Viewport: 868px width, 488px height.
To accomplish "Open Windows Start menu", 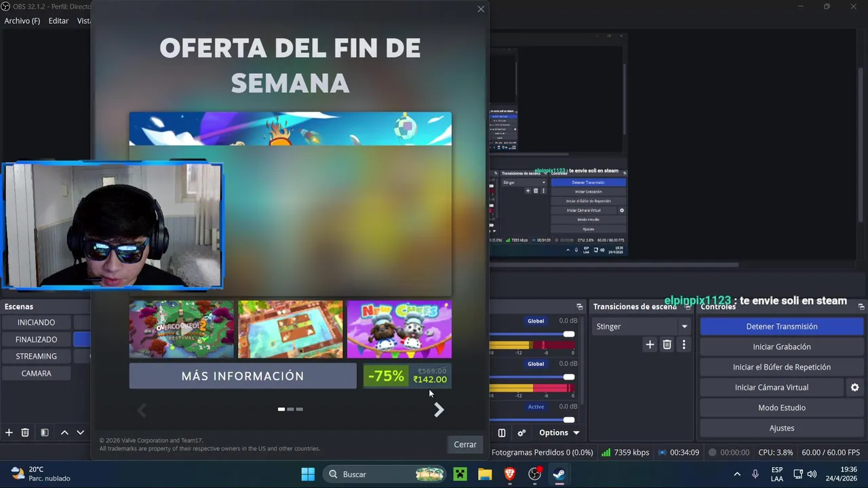I will point(308,474).
